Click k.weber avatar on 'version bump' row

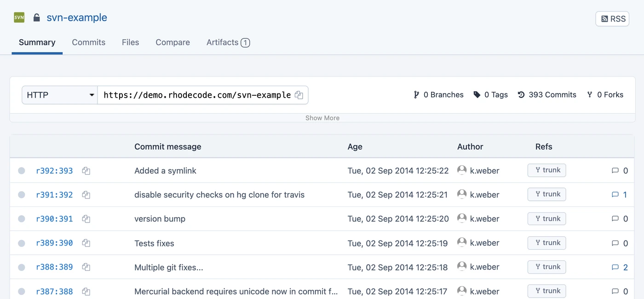(462, 218)
